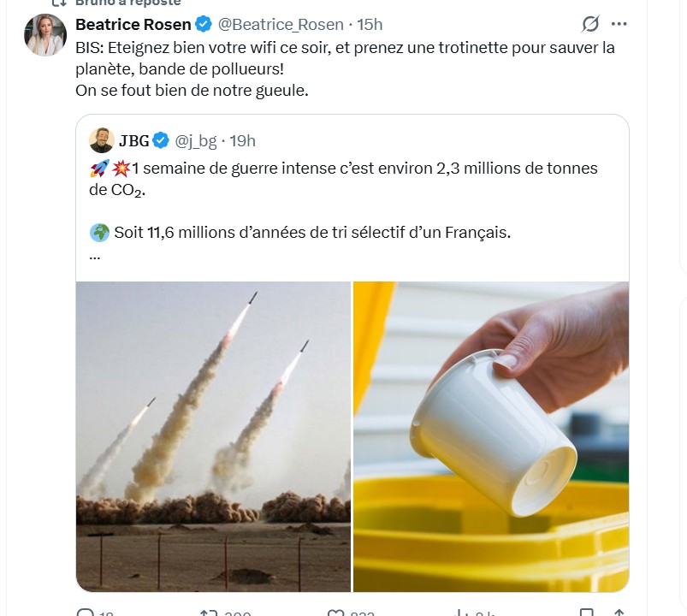This screenshot has width=687, height=616.
Task: Click the Grok icon on Beatrice Rosen's post
Action: (589, 24)
